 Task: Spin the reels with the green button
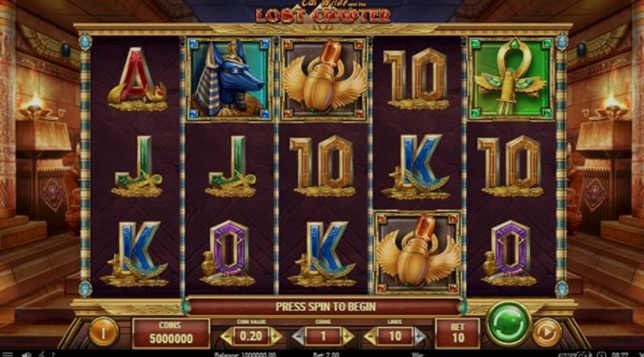coord(509,324)
